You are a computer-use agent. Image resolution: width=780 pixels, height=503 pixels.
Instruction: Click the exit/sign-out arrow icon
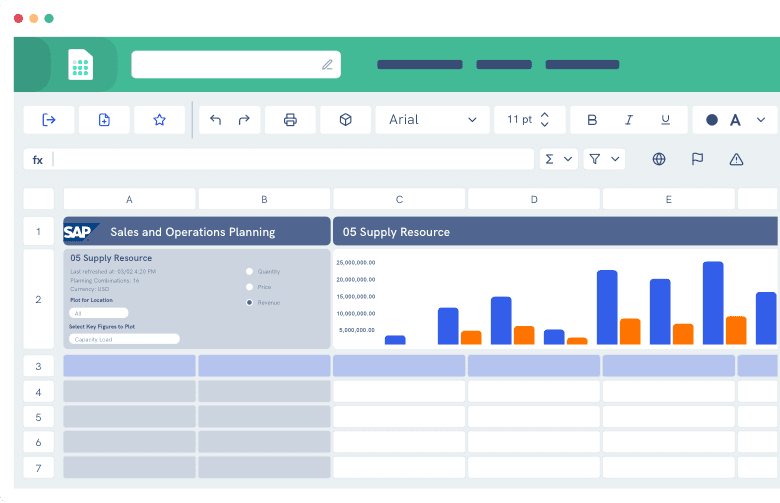(x=49, y=120)
